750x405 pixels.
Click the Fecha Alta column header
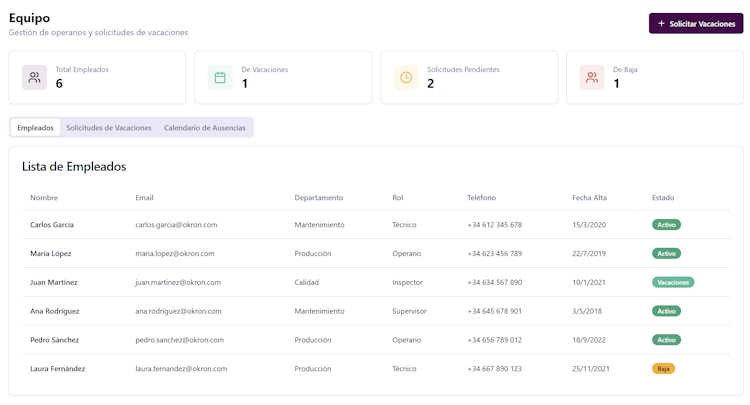click(x=589, y=198)
